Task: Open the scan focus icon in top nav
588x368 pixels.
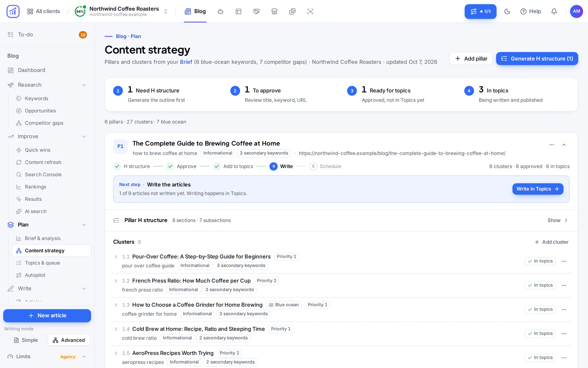Action: point(310,11)
